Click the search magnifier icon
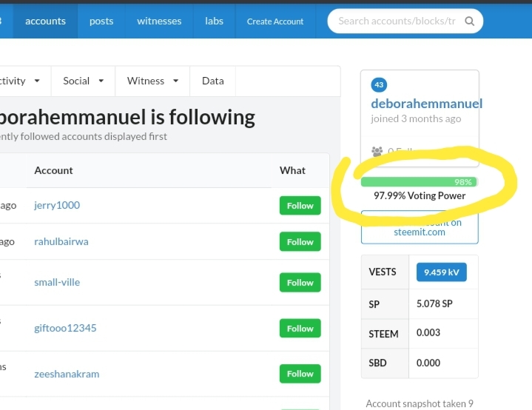 click(x=470, y=21)
